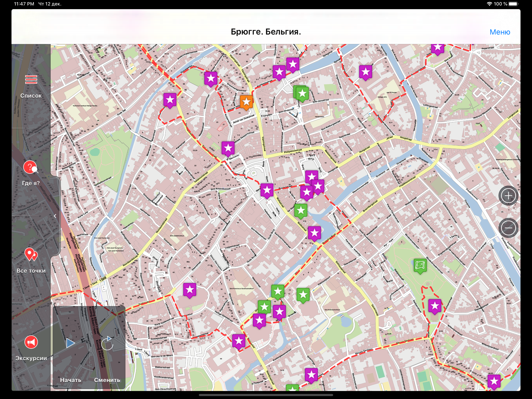Tap title Брюгге. Бельгия.

point(266,32)
